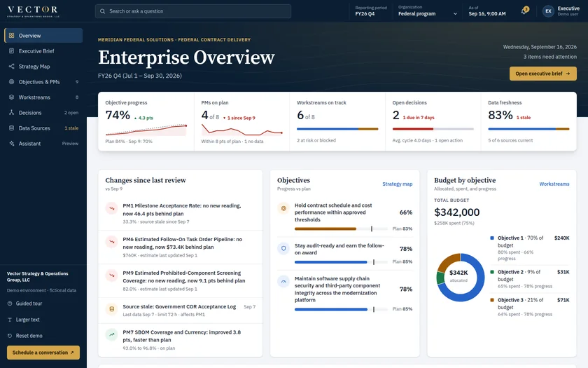This screenshot has width=588, height=368.
Task: Click the EX user avatar
Action: click(548, 11)
